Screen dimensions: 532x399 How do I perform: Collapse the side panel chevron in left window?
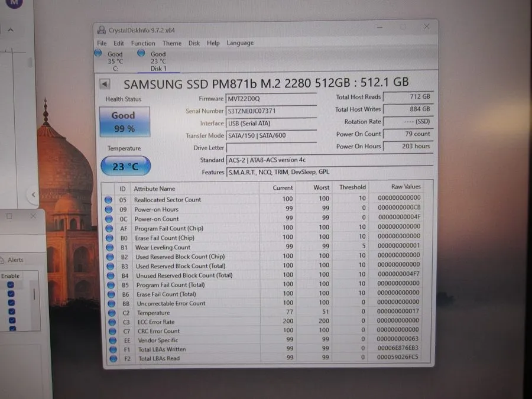33,194
